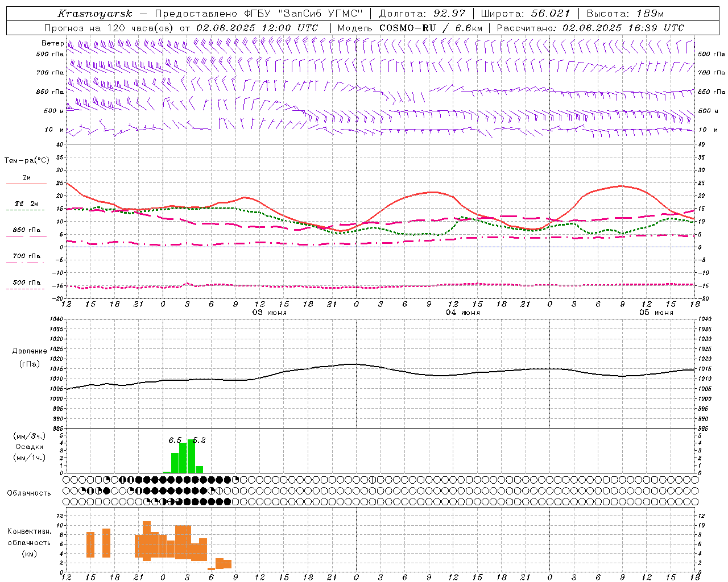Click the '04 июня' date label
The height and width of the screenshot is (582, 728).
463,313
